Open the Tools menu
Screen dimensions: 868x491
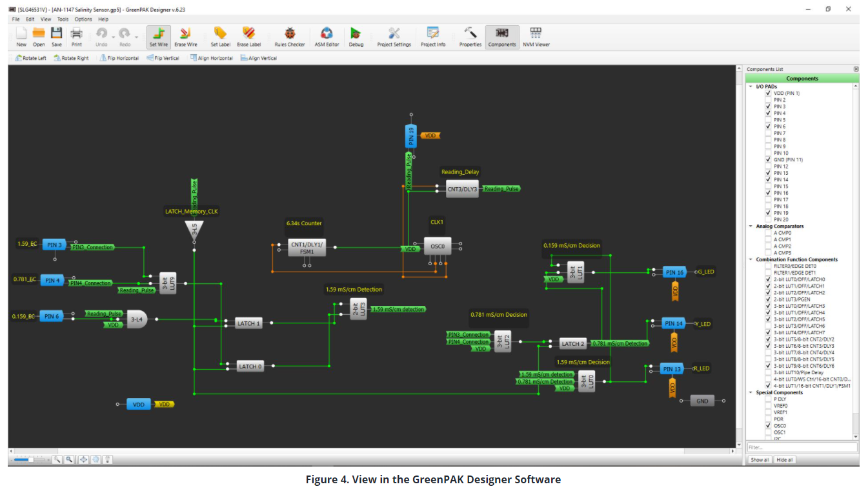point(63,19)
